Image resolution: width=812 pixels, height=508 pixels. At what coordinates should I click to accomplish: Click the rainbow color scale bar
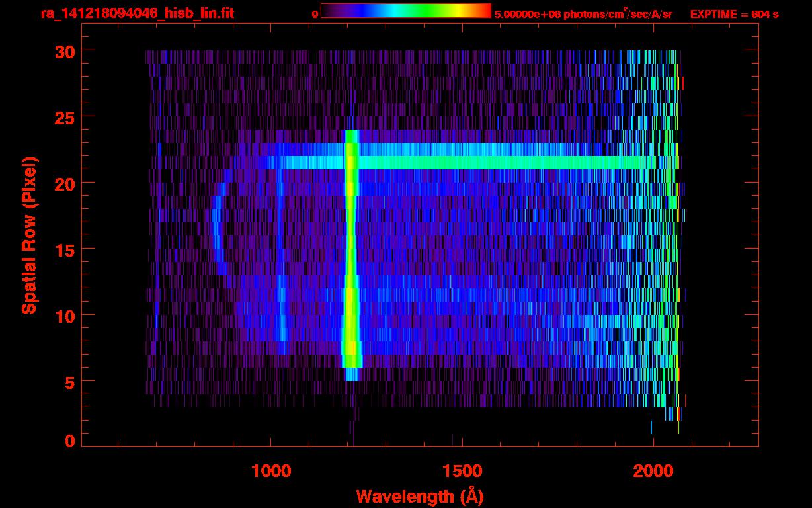tap(406, 11)
